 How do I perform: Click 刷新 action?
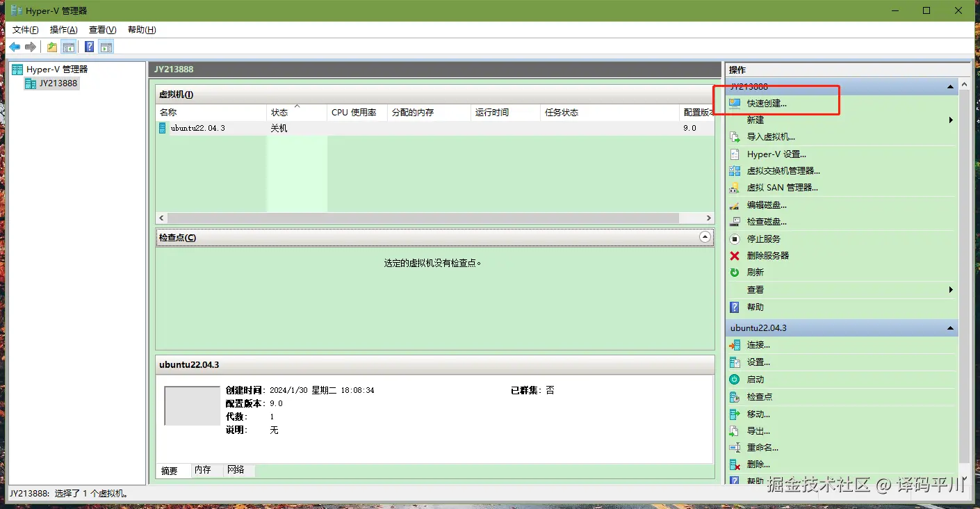click(x=756, y=272)
